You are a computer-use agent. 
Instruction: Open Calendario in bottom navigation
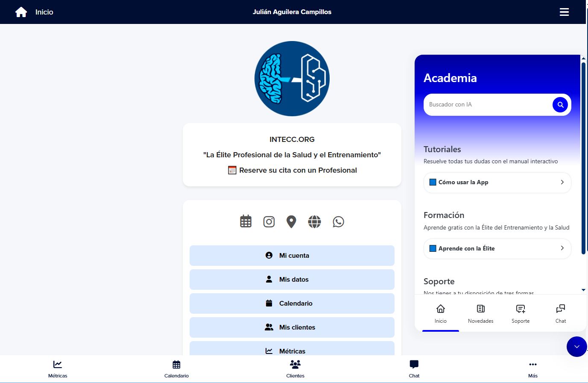pos(176,369)
